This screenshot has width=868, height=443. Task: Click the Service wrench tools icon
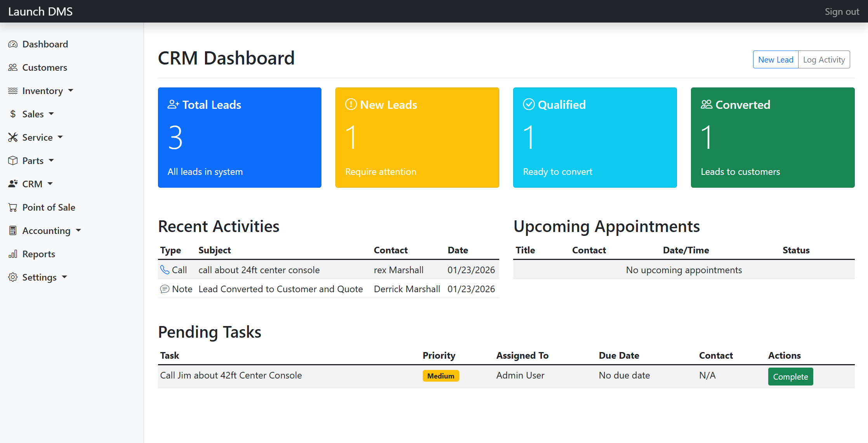coord(13,138)
